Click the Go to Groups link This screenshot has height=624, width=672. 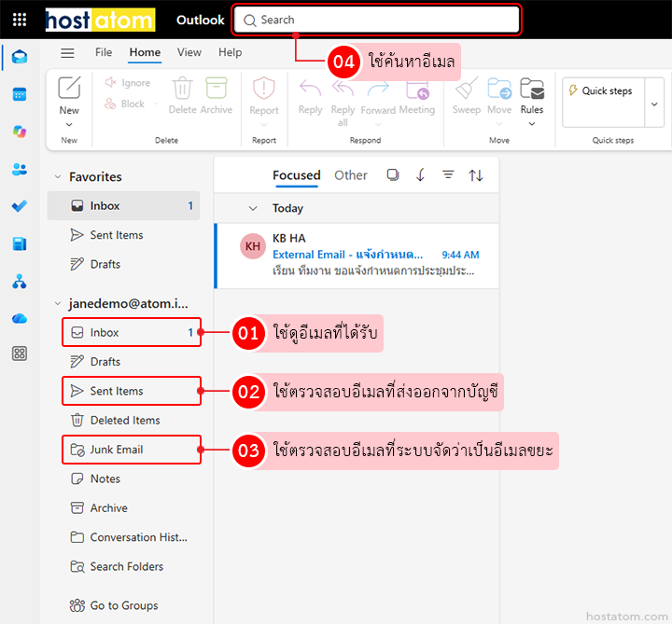coord(114,605)
